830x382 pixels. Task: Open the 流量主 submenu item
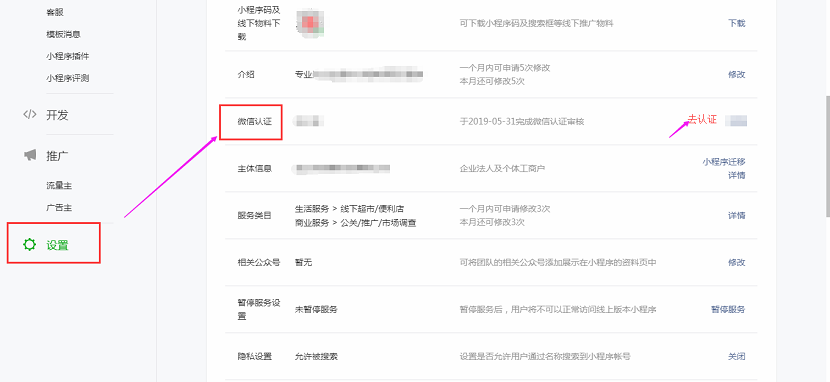[59, 186]
